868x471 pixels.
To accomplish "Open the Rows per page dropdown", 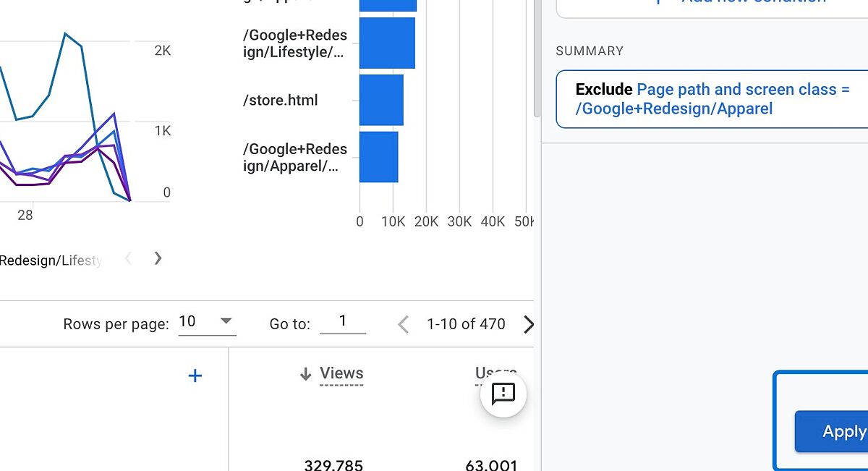I will (208, 321).
